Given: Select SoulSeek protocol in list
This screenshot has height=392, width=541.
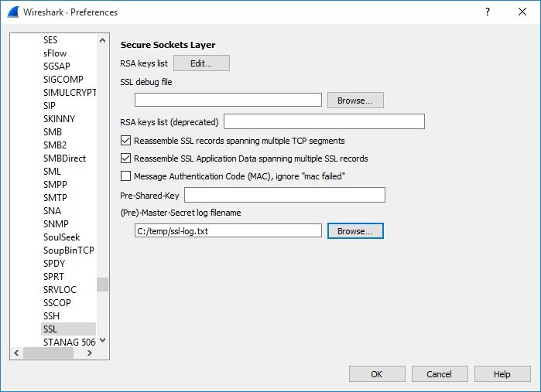Looking at the screenshot, I should point(61,237).
